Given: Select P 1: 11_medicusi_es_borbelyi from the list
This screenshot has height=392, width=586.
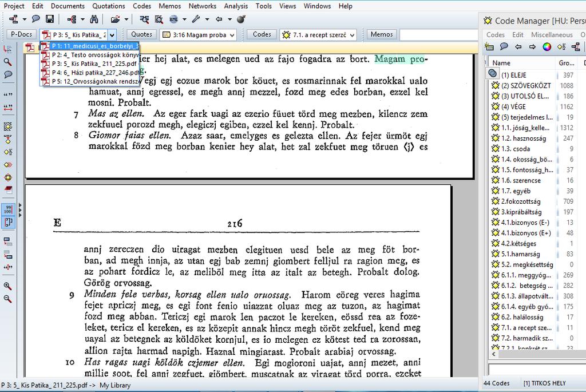Looking at the screenshot, I should pyautogui.click(x=90, y=46).
